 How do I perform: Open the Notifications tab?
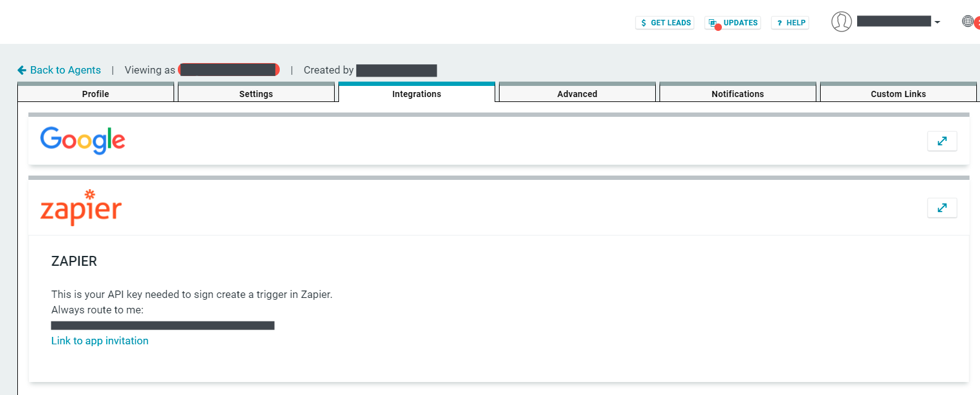(738, 93)
